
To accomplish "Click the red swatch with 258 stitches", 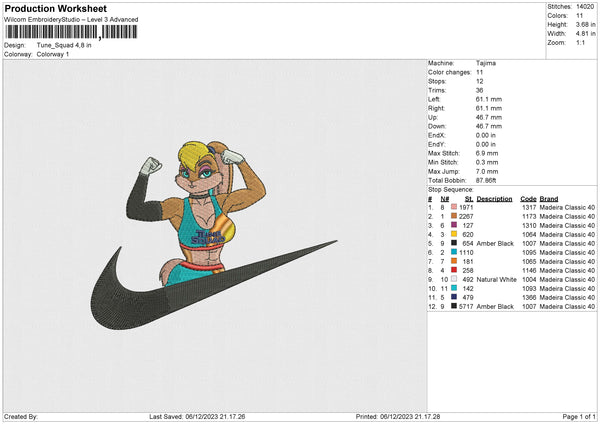I will [454, 270].
